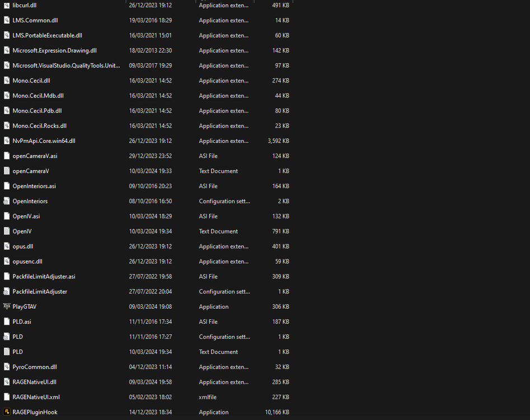530x420 pixels.
Task: Click the OpenIV.asi file icon
Action: pyautogui.click(x=6, y=216)
